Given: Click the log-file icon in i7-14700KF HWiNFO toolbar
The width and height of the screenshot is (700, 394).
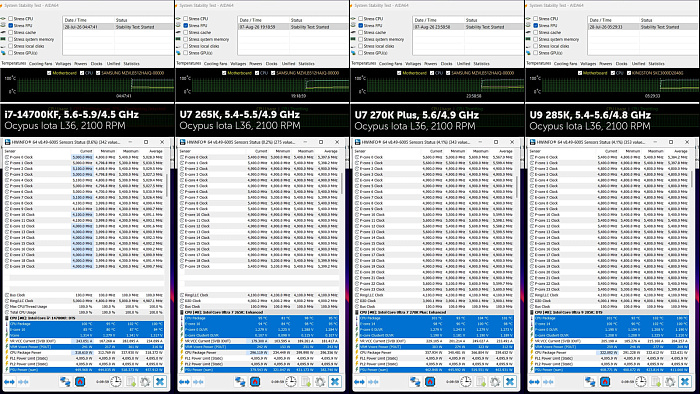Looking at the screenshot, I should [x=131, y=382].
